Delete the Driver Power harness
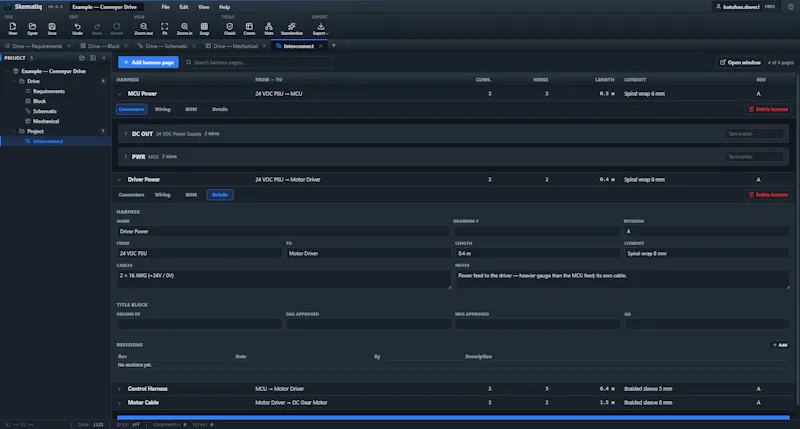Image resolution: width=800 pixels, height=429 pixels. [768, 195]
